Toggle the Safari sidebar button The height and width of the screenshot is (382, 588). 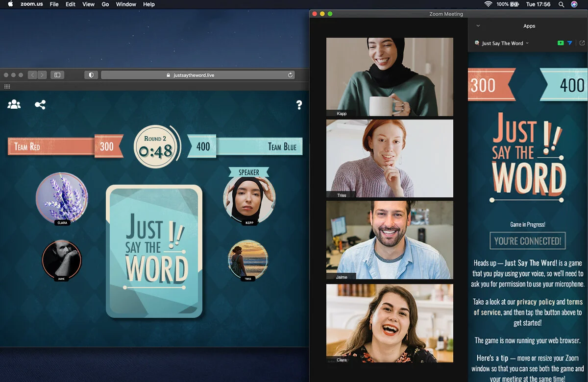pyautogui.click(x=57, y=75)
